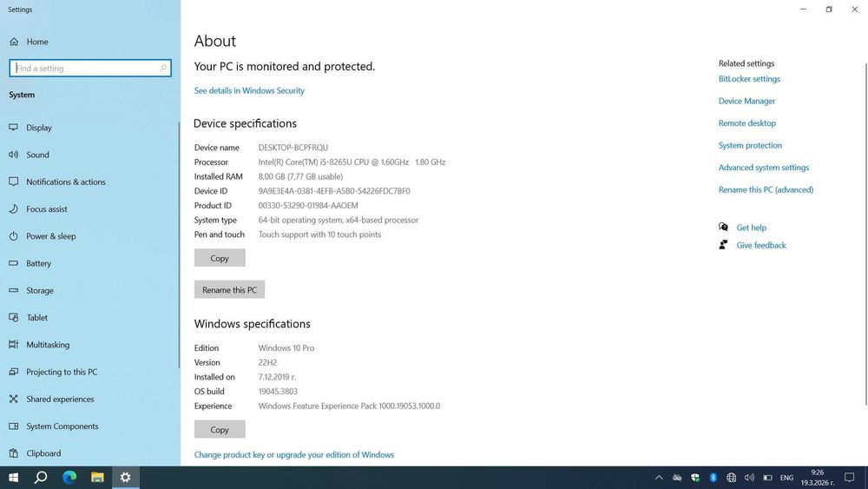The height and width of the screenshot is (489, 868).
Task: Click the main page vertical scrollbar
Action: [x=865, y=234]
